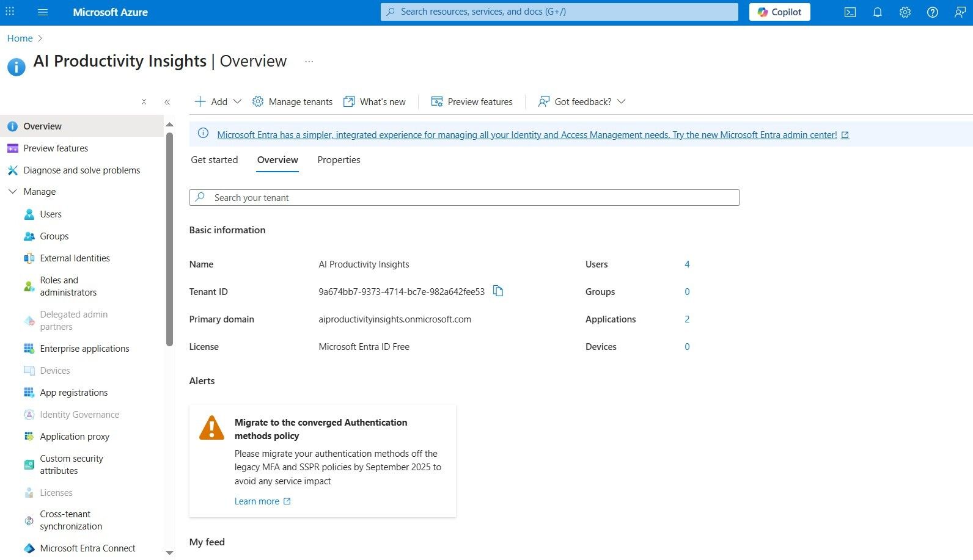Click the aiproductivityinsights.onmicrosoft.com primary domain
The width and height of the screenshot is (973, 560).
(395, 319)
